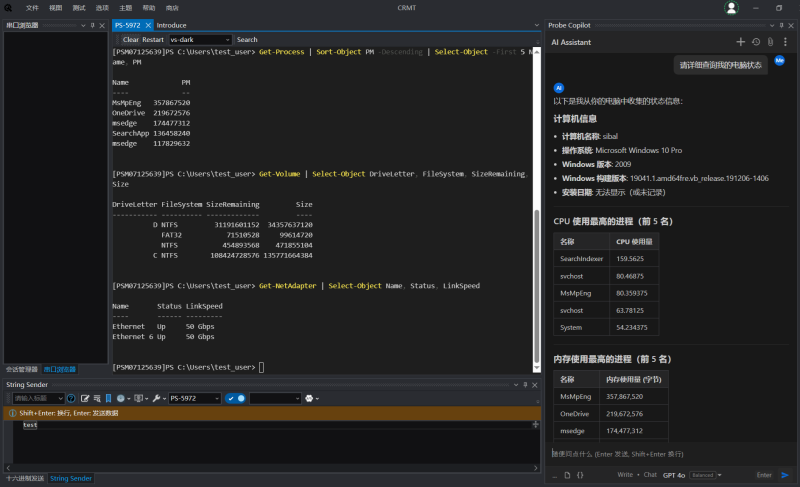Select Chat mode in the AI Assistant
800x487 pixels.
(650, 475)
